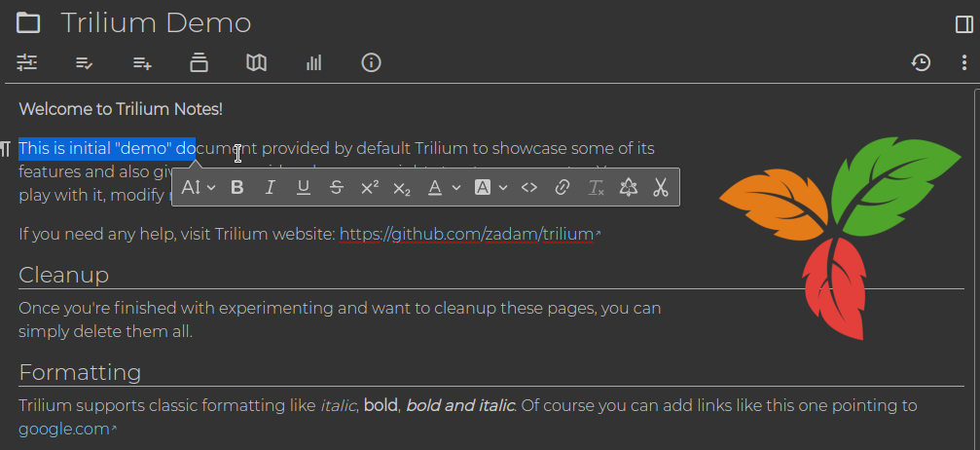Click the folder note icon beside title

[x=28, y=23]
